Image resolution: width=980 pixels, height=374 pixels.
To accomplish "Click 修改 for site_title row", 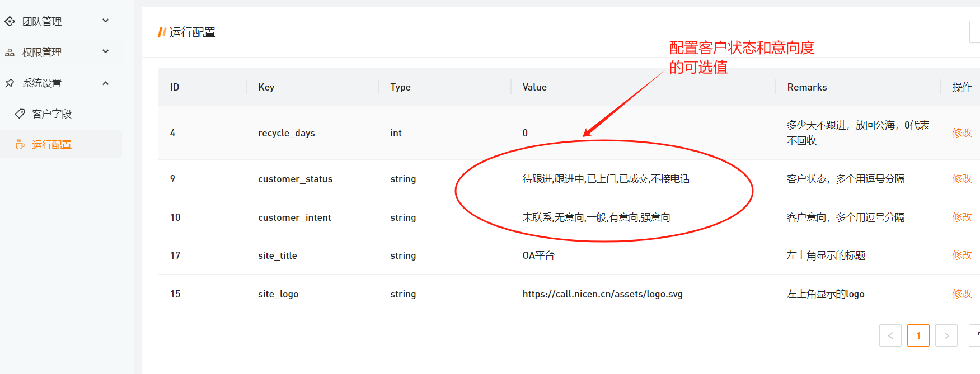I will pos(962,255).
